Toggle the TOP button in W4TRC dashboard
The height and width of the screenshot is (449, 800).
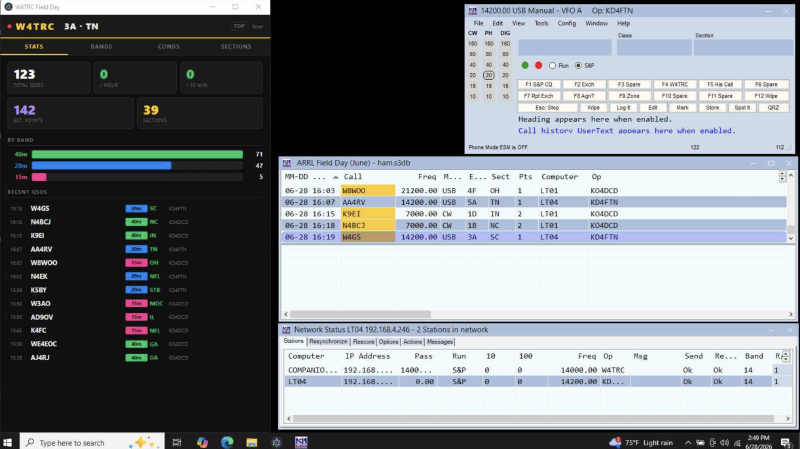pos(239,26)
